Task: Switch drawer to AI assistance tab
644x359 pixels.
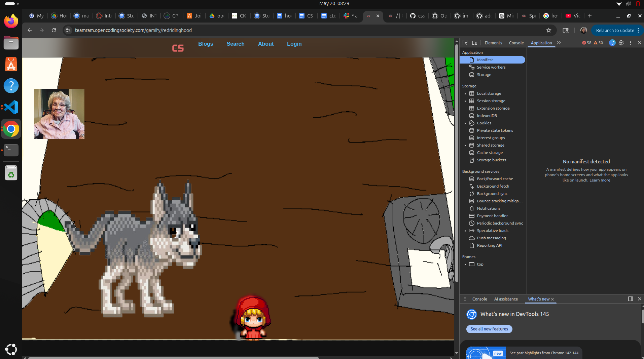Action: tap(506, 299)
